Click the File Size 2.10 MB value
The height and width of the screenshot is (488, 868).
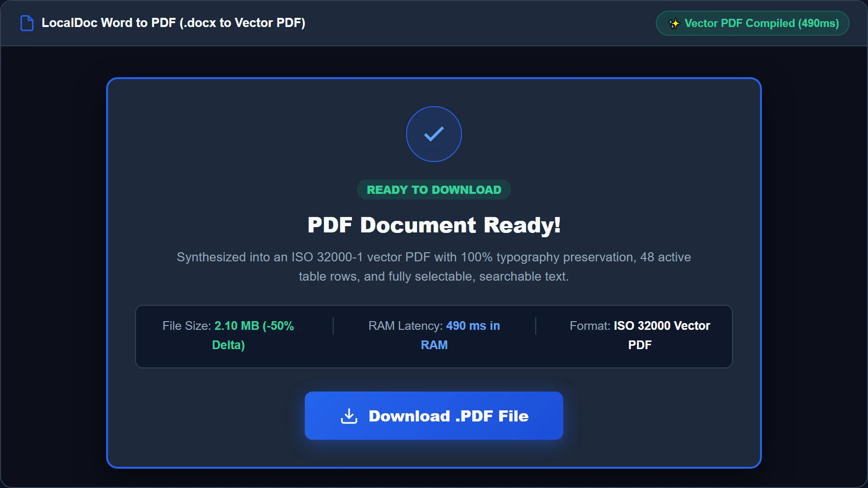254,335
